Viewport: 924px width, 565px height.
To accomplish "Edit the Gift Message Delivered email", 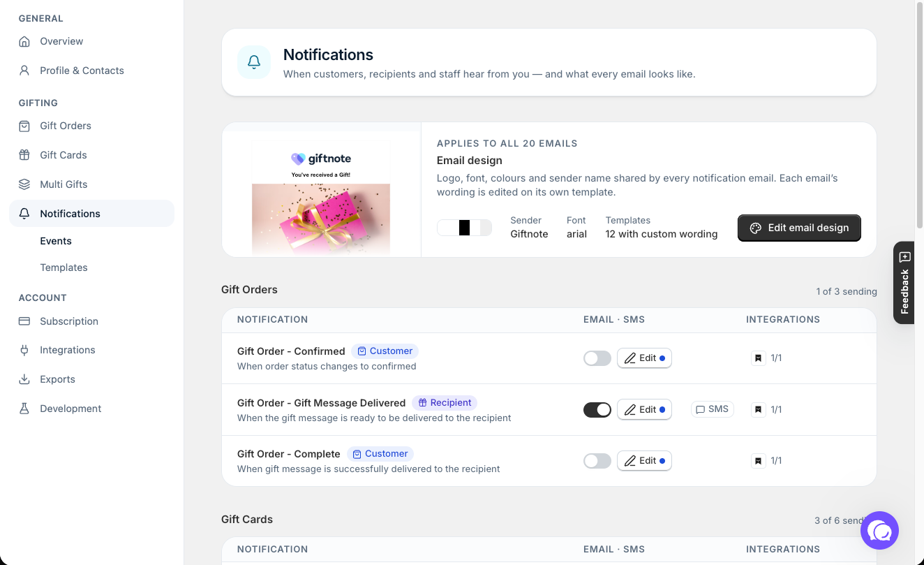I will tap(644, 410).
